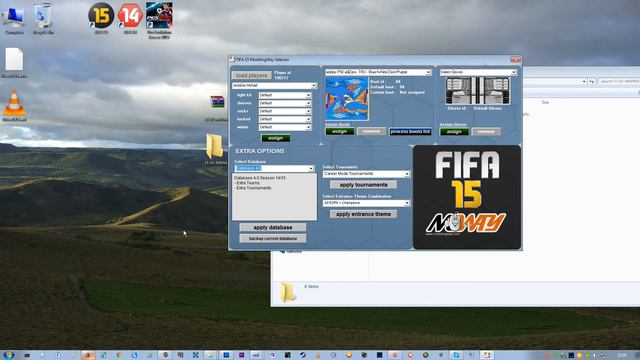Click the apply database button
Image resolution: width=640 pixels, height=360 pixels.
tap(273, 227)
